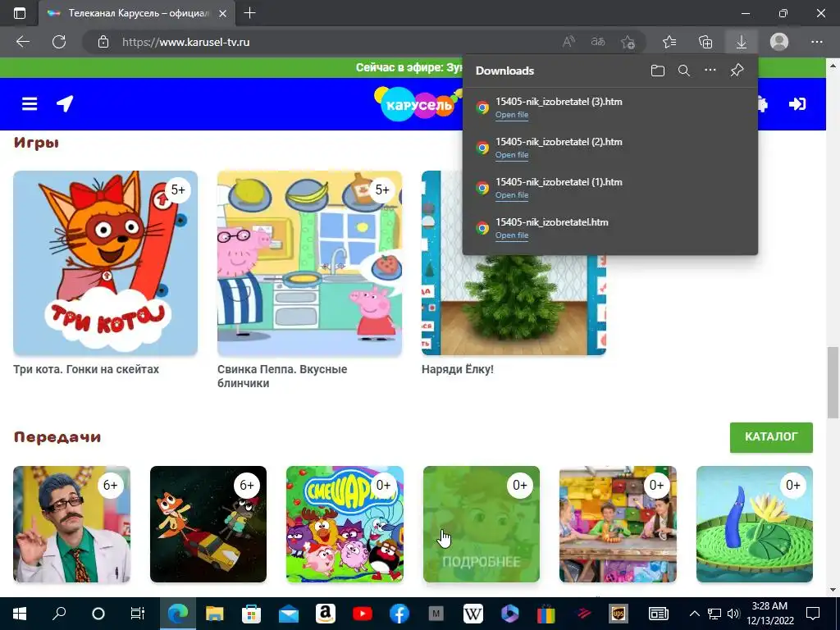Viewport: 840px width, 630px height.
Task: Open notification center in taskbar
Action: tap(813, 614)
